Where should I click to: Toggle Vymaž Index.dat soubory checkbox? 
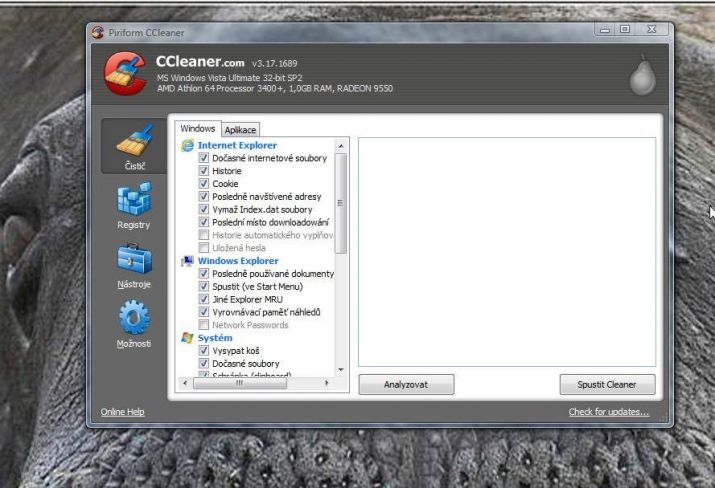point(204,209)
